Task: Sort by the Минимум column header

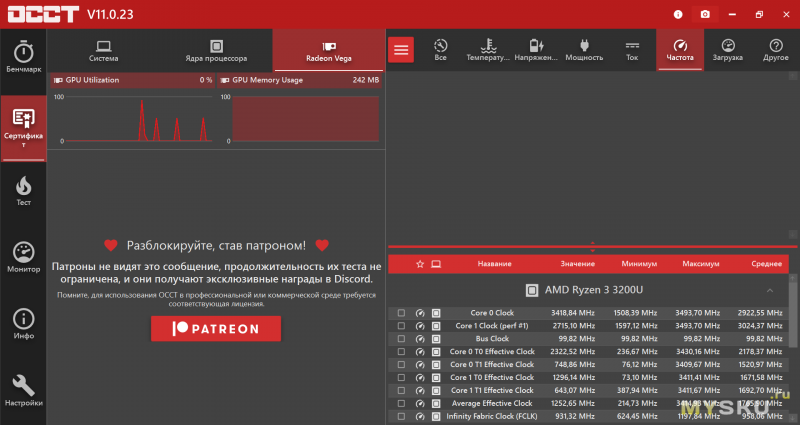Action: pos(639,264)
